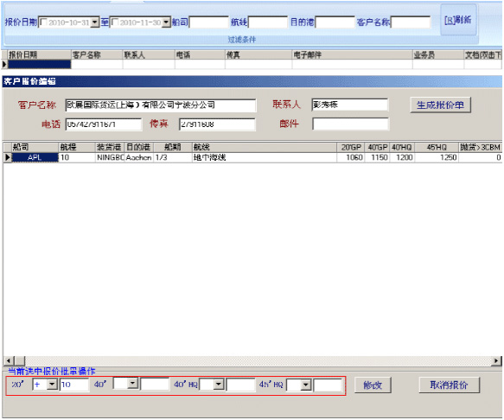The height and width of the screenshot is (420, 504).
Task: Open the 20' operator dropdown showing +
Action: tap(52, 385)
